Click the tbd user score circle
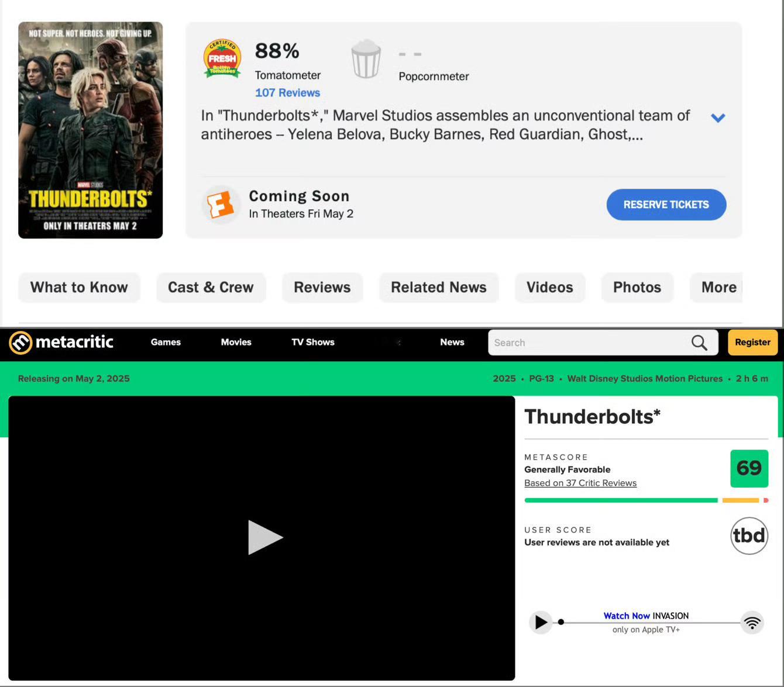 point(749,536)
